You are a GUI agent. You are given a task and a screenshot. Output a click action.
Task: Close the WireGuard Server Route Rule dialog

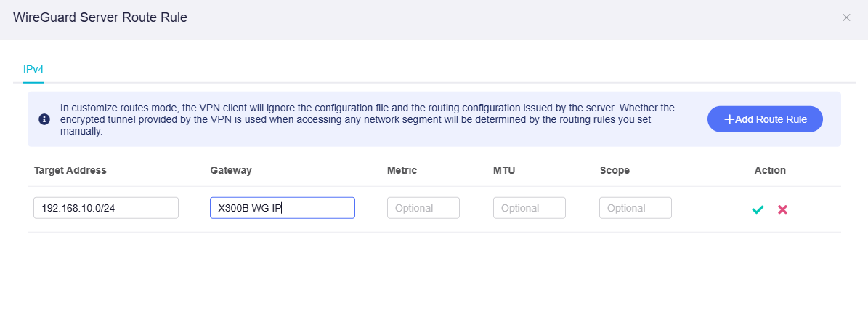point(846,18)
